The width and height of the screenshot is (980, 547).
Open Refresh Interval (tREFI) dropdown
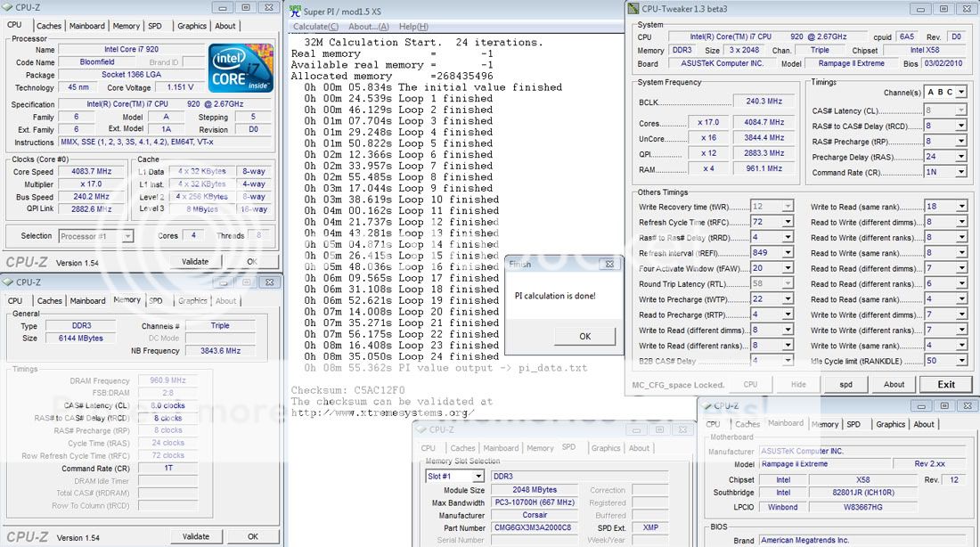point(788,252)
